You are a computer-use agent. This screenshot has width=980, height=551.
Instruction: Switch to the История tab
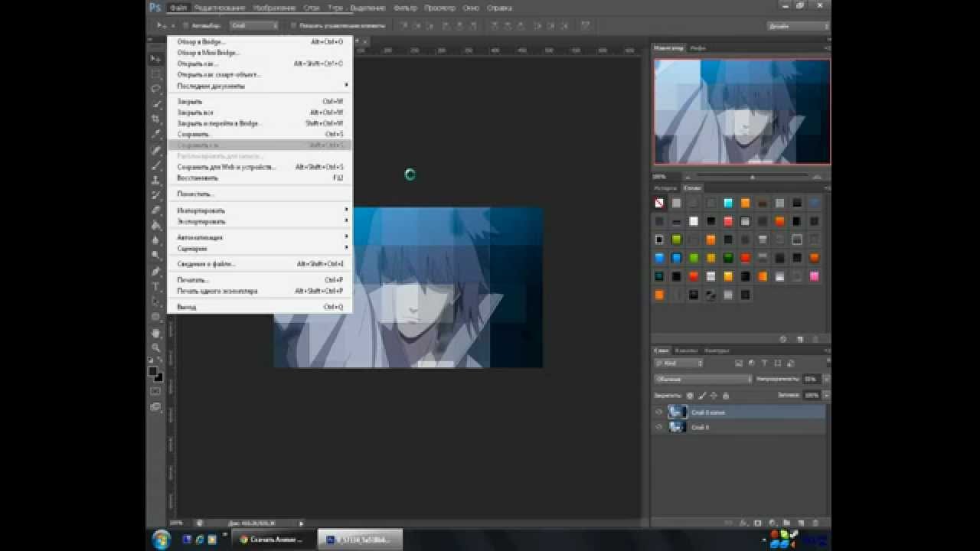tap(665, 187)
